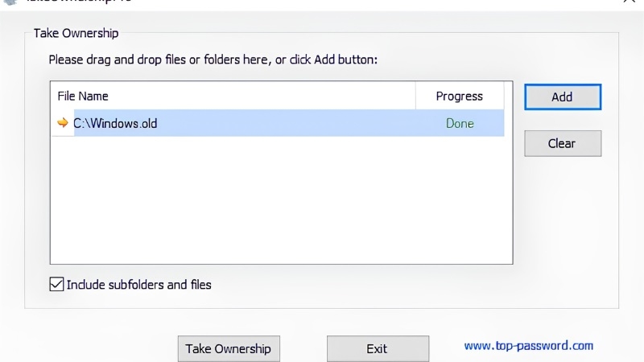Exit the application with the Exit button

point(378,348)
